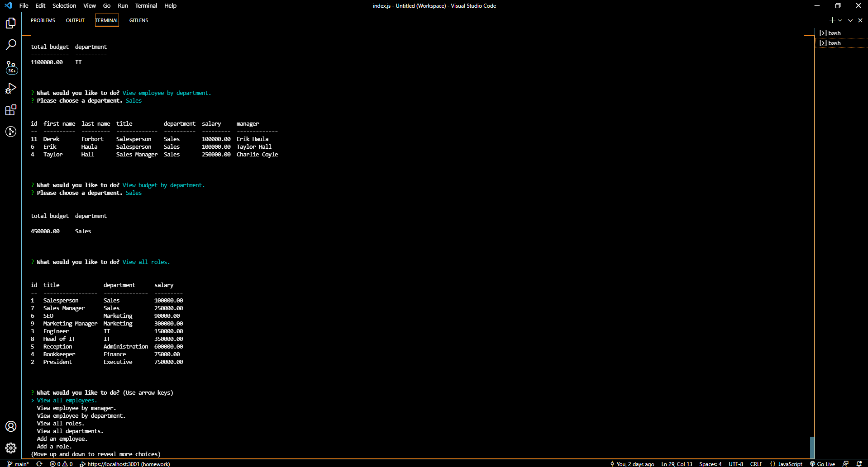Click the Go Live server button
This screenshot has height=467, width=868.
coord(823,464)
